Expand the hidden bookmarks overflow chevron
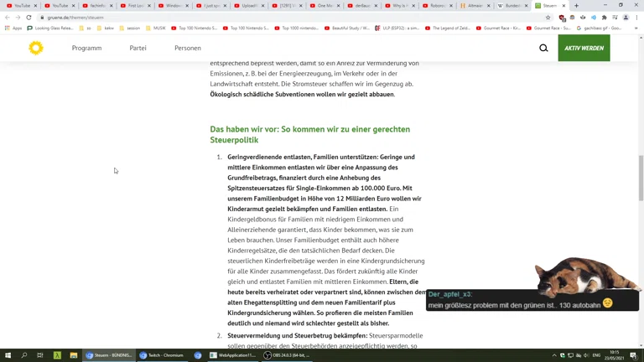The width and height of the screenshot is (644, 362). 636,28
